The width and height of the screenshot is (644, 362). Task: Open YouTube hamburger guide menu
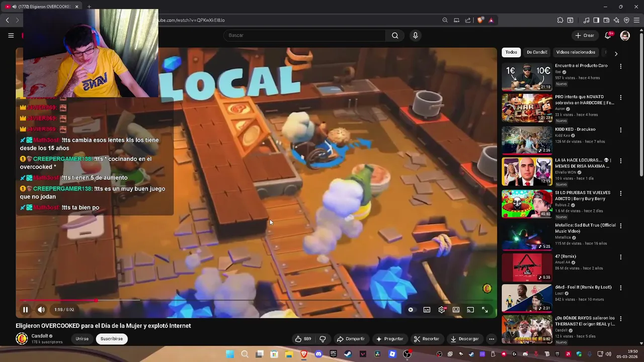coord(11,35)
